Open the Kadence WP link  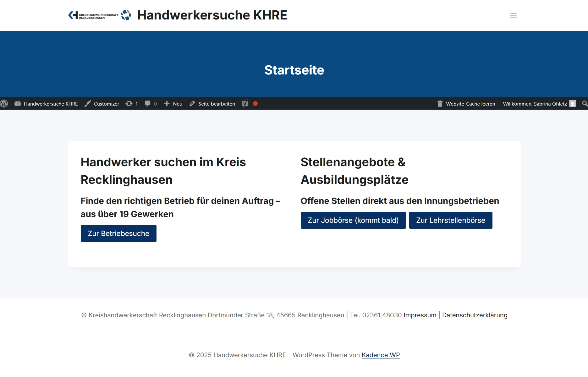coord(381,355)
